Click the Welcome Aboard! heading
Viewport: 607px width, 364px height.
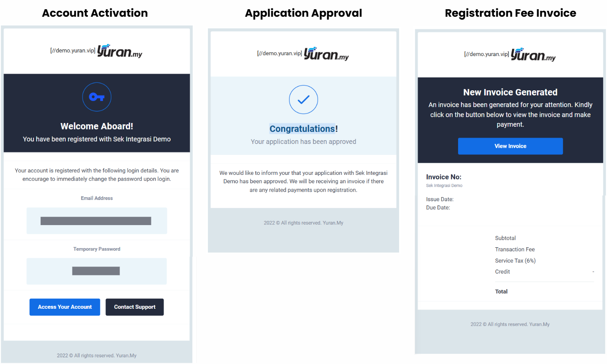[97, 126]
